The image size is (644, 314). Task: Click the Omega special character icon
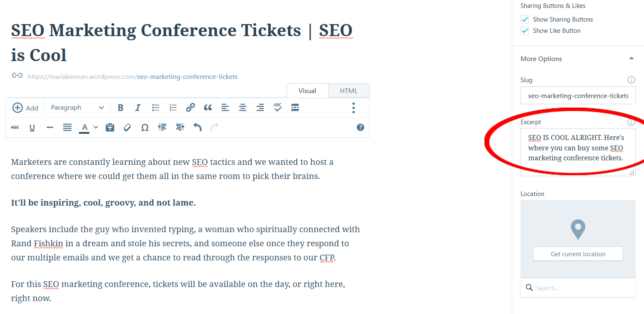point(145,128)
